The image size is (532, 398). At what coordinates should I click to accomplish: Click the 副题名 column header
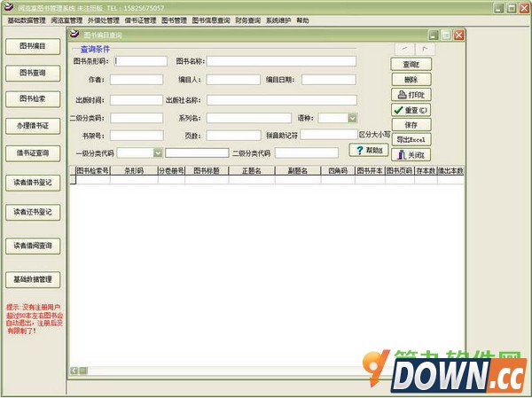(298, 171)
